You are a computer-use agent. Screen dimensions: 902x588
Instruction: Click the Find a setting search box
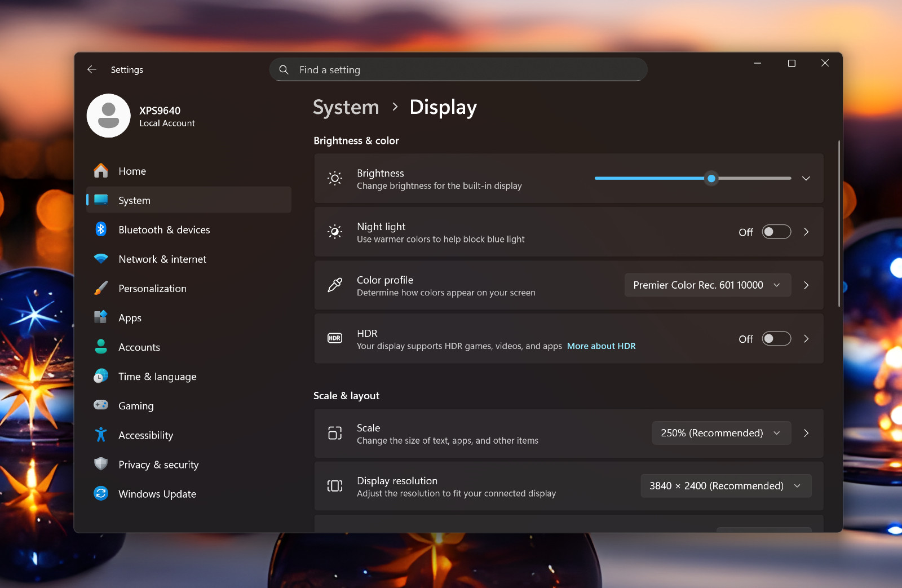(x=458, y=69)
